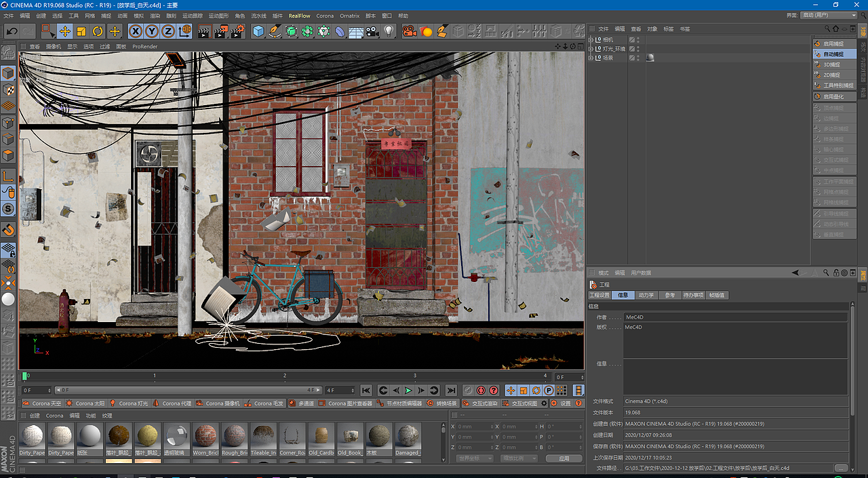Click the Record Active Objects key icon
The width and height of the screenshot is (868, 478).
tap(468, 391)
